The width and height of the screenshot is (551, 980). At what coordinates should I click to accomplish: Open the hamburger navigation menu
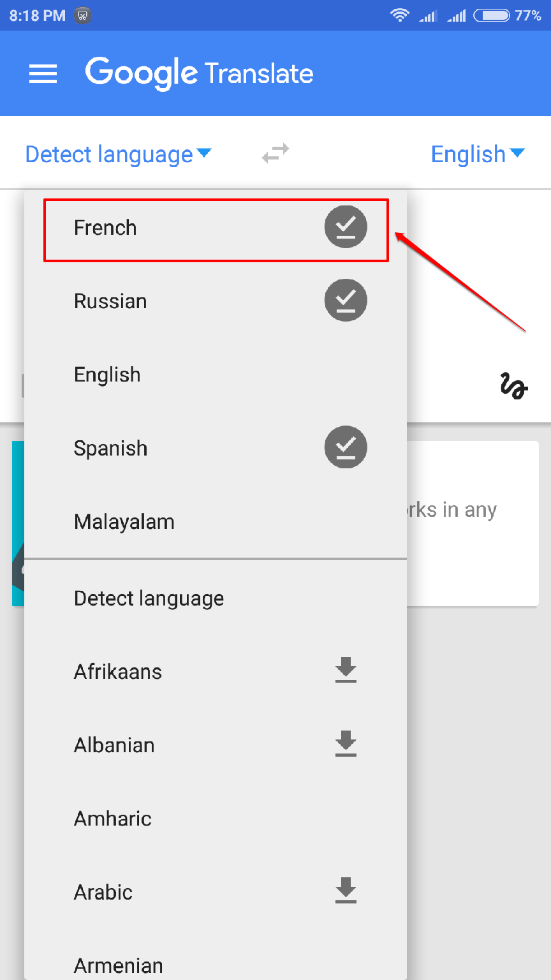tap(43, 74)
